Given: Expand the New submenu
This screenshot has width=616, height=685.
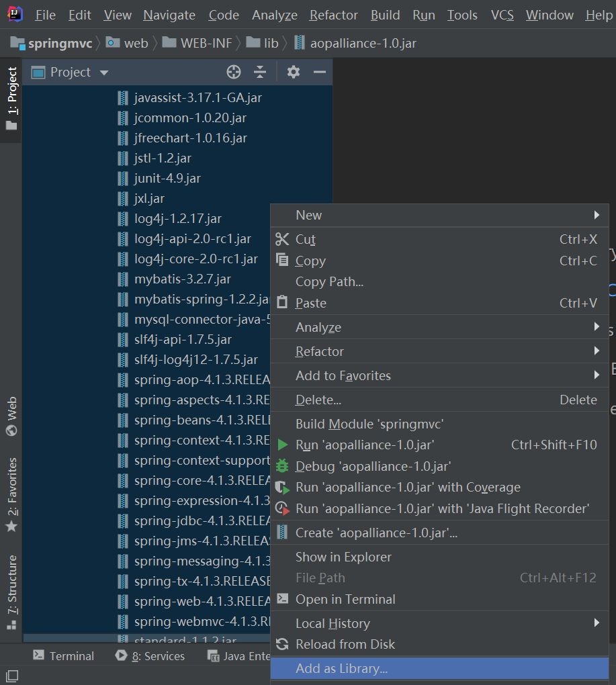Looking at the screenshot, I should 597,215.
